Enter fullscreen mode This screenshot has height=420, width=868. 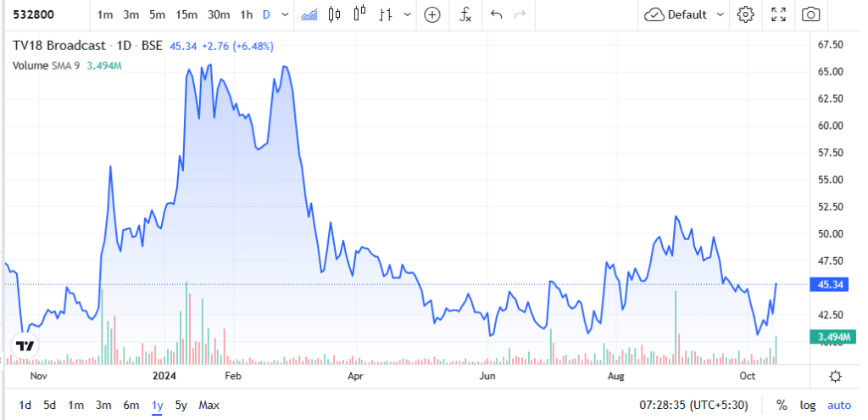point(778,15)
